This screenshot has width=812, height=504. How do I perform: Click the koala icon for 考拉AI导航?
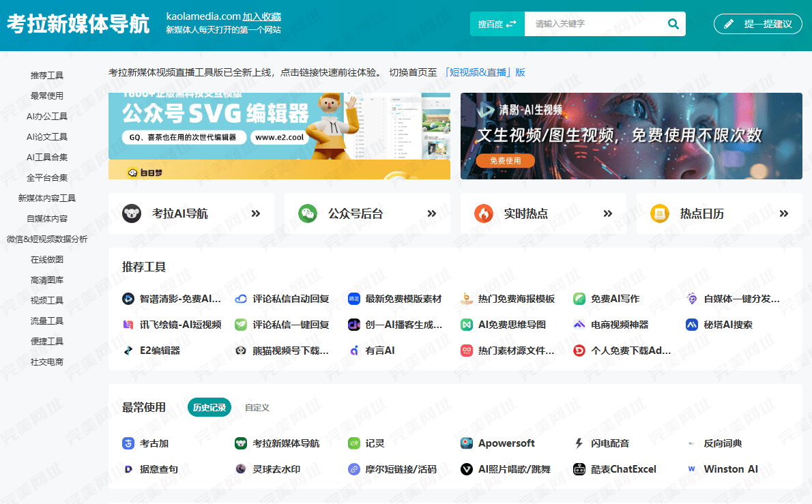click(132, 213)
